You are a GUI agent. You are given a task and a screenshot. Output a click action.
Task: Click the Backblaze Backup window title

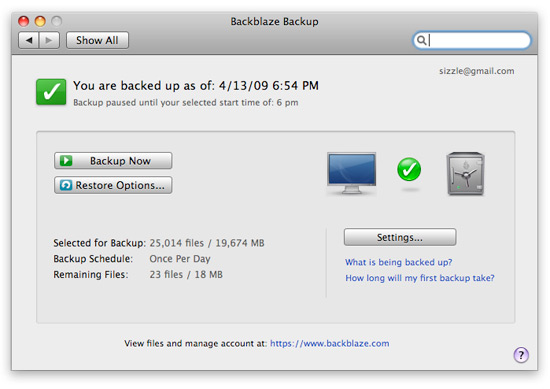click(274, 21)
